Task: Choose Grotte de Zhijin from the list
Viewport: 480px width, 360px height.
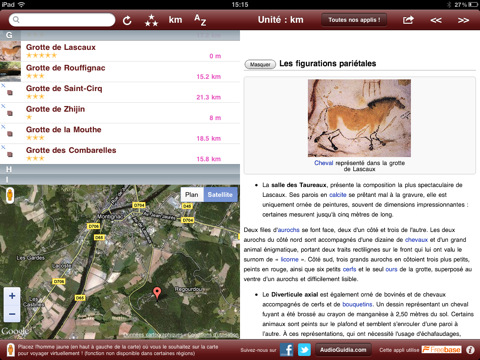Action: pyautogui.click(x=120, y=113)
